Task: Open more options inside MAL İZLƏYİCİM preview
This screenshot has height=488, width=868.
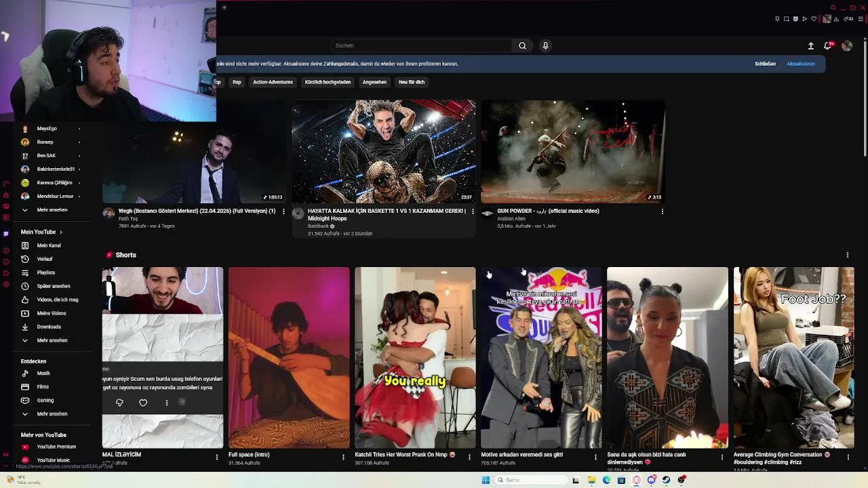Action: 167,403
